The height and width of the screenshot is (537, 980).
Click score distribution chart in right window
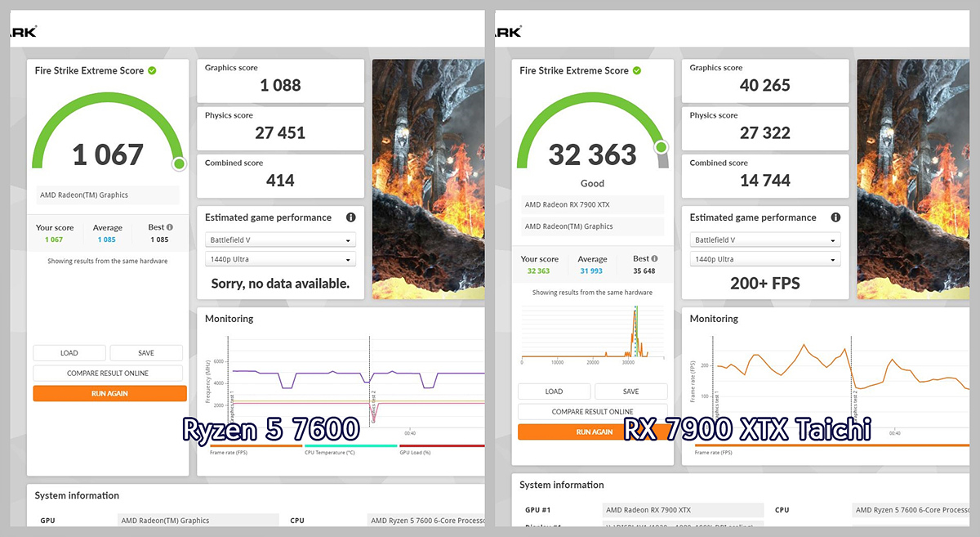tap(592, 333)
